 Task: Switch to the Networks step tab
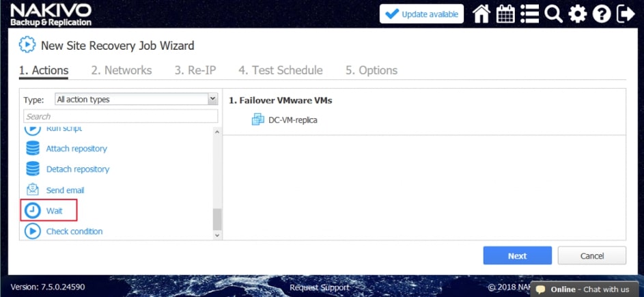pyautogui.click(x=122, y=70)
